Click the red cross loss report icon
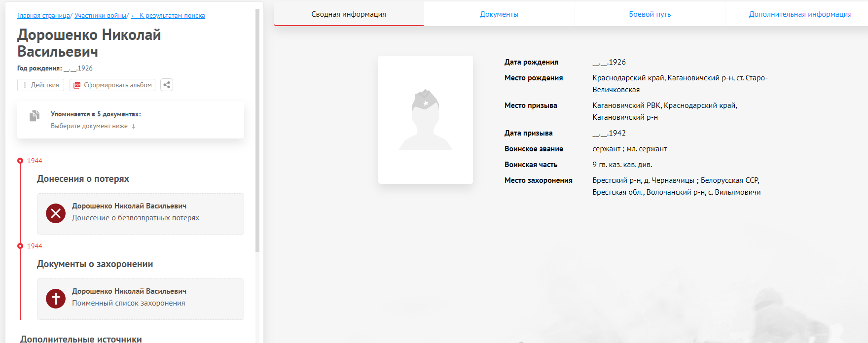The image size is (868, 343). tap(56, 213)
